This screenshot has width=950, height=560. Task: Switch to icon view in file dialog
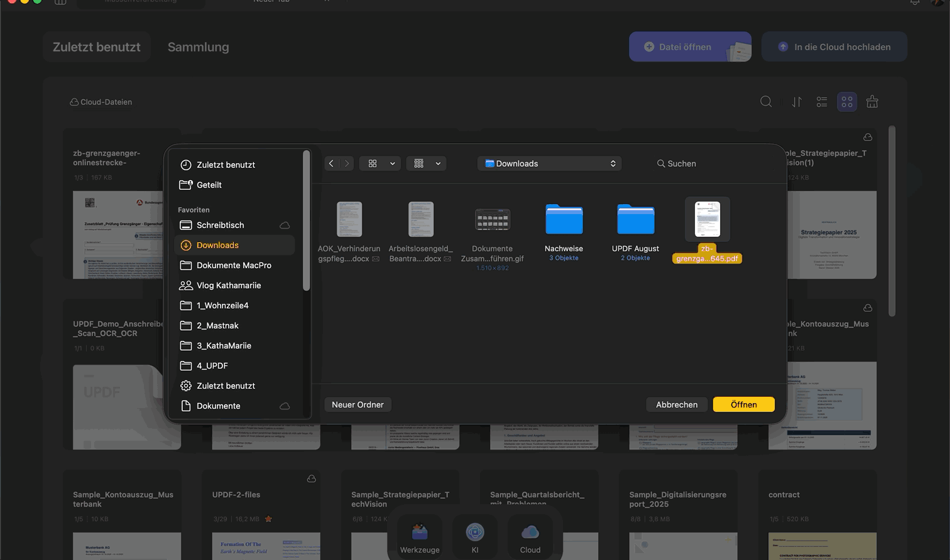[x=373, y=163]
